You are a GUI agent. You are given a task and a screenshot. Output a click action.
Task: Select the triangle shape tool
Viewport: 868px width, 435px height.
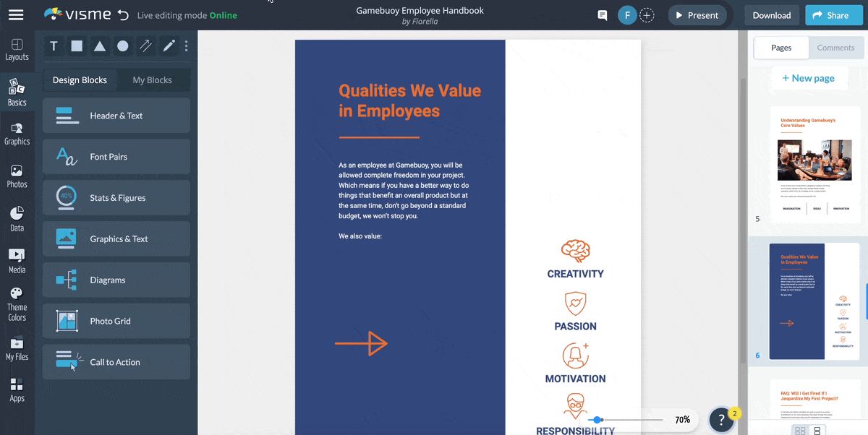click(100, 46)
